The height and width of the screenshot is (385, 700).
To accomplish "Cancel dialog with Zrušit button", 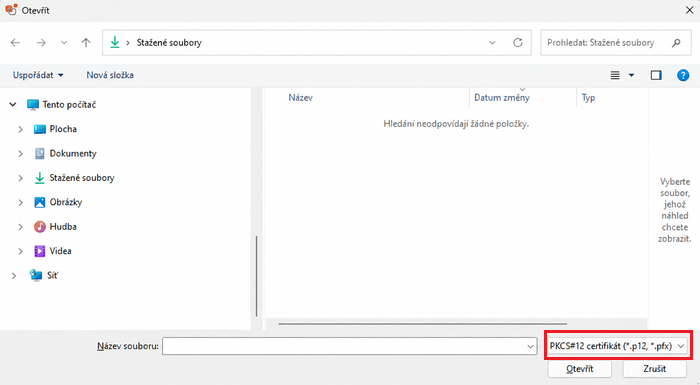I will 654,369.
